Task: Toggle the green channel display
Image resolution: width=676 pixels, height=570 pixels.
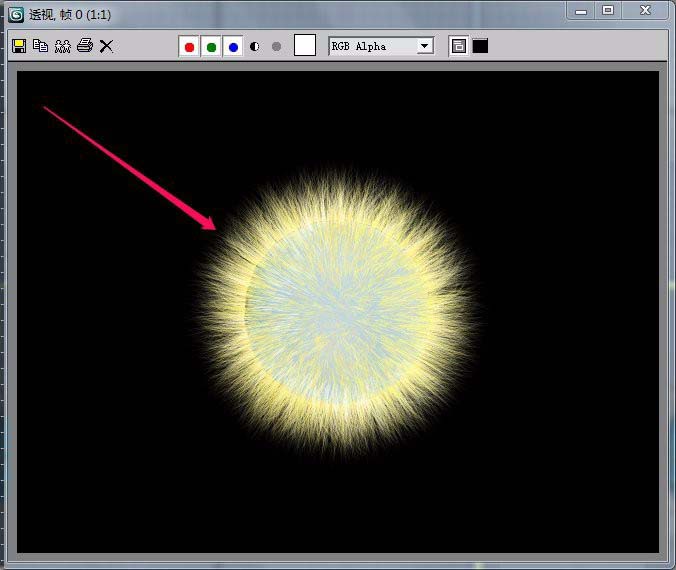Action: (x=211, y=47)
